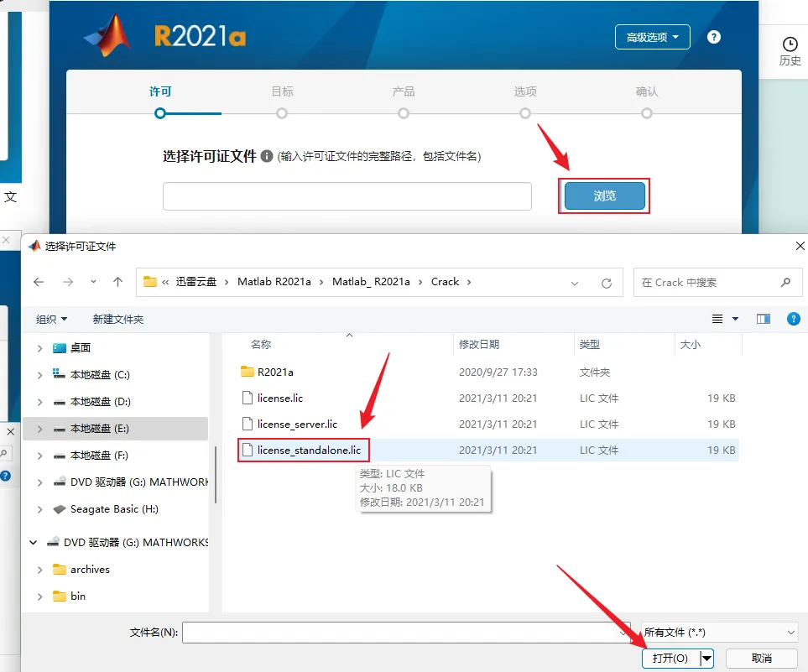Viewport: 808px width, 672px height.
Task: Click the 历史 clock icon
Action: point(790,44)
